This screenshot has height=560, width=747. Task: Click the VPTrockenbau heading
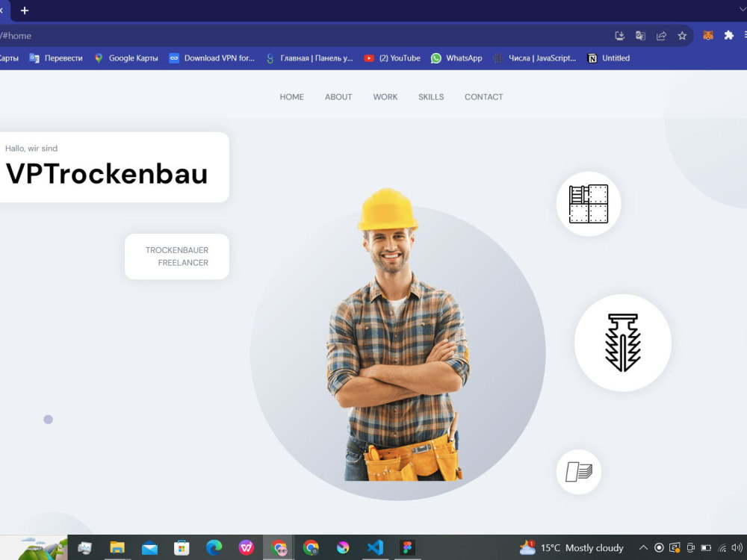[107, 174]
